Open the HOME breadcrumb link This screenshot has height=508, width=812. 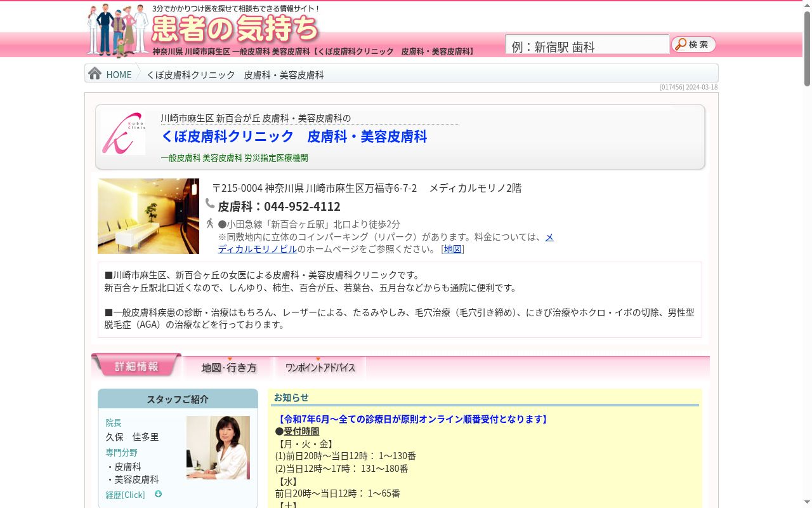pyautogui.click(x=119, y=74)
